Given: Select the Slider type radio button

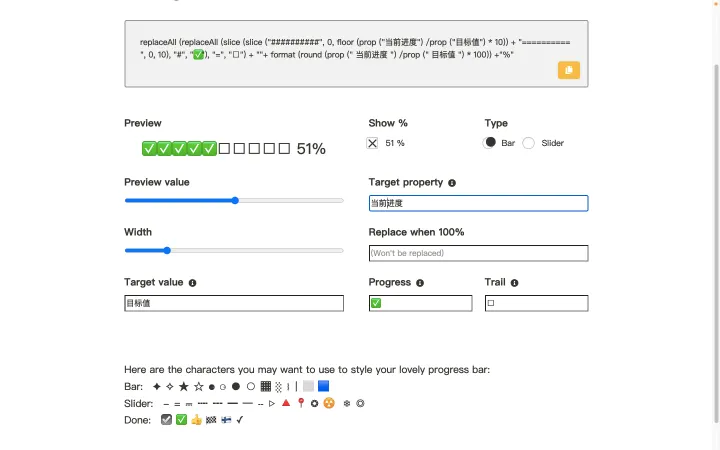Looking at the screenshot, I should (x=529, y=143).
